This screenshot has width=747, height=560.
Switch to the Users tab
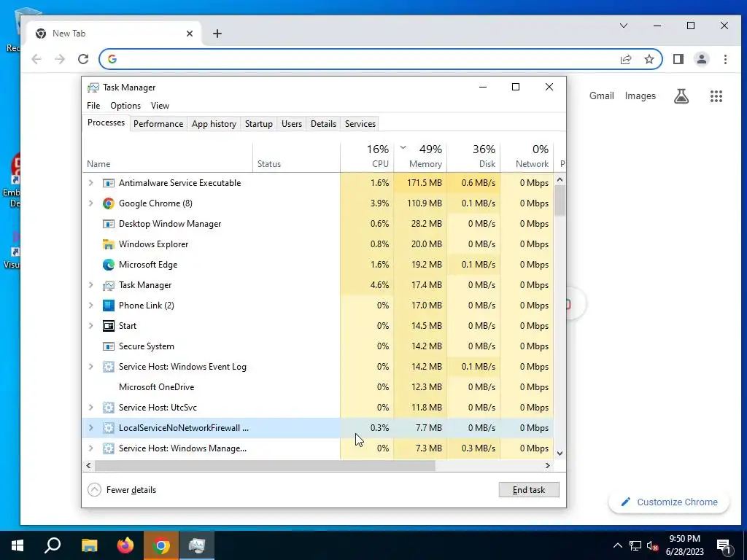pyautogui.click(x=292, y=124)
